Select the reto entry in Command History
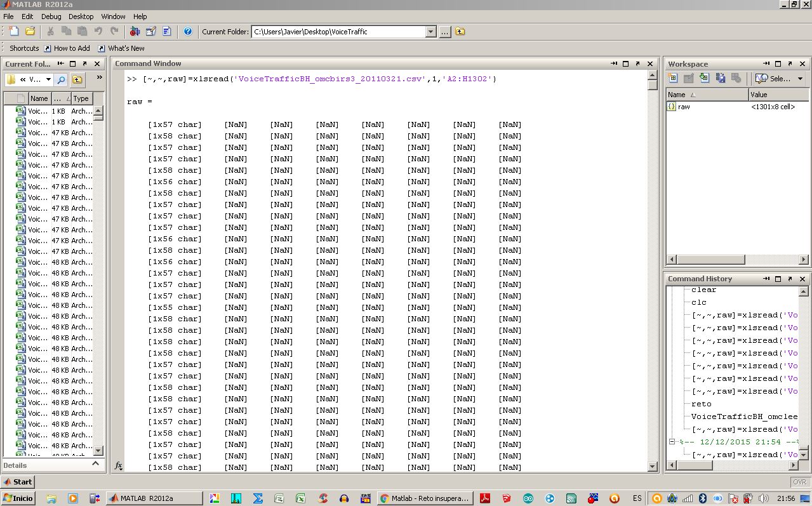This screenshot has width=812, height=506. pyautogui.click(x=701, y=404)
